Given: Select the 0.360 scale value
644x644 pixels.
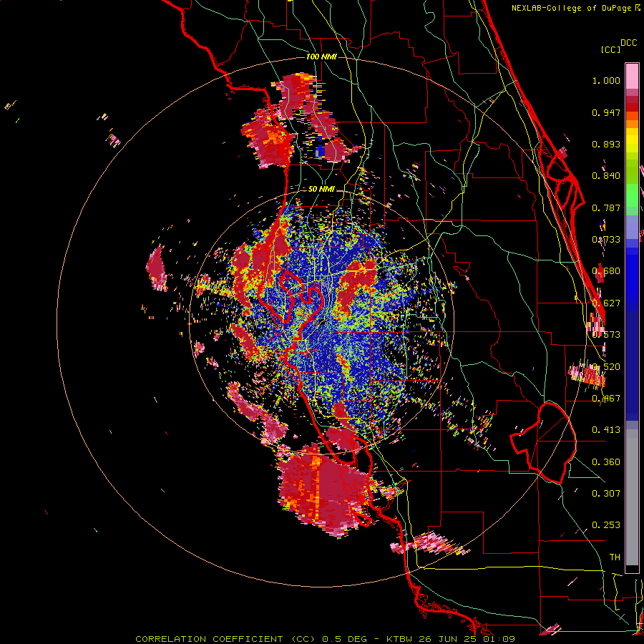Looking at the screenshot, I should pyautogui.click(x=606, y=462).
